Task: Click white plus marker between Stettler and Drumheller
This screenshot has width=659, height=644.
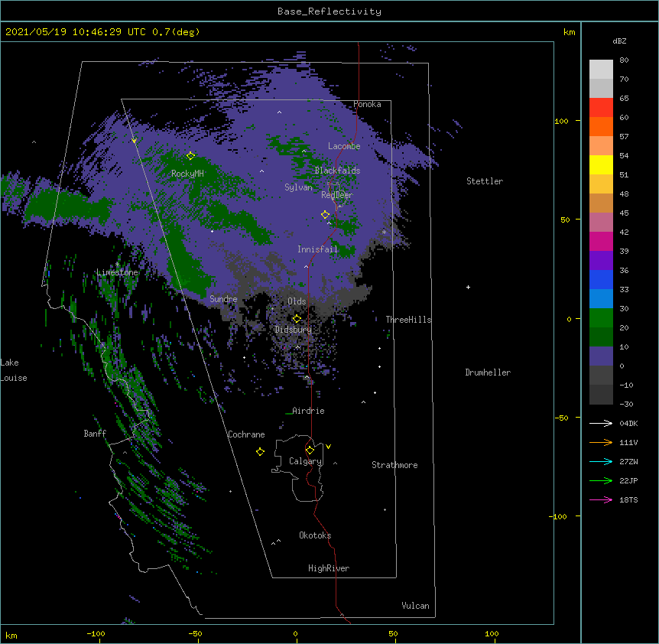Action: point(468,287)
